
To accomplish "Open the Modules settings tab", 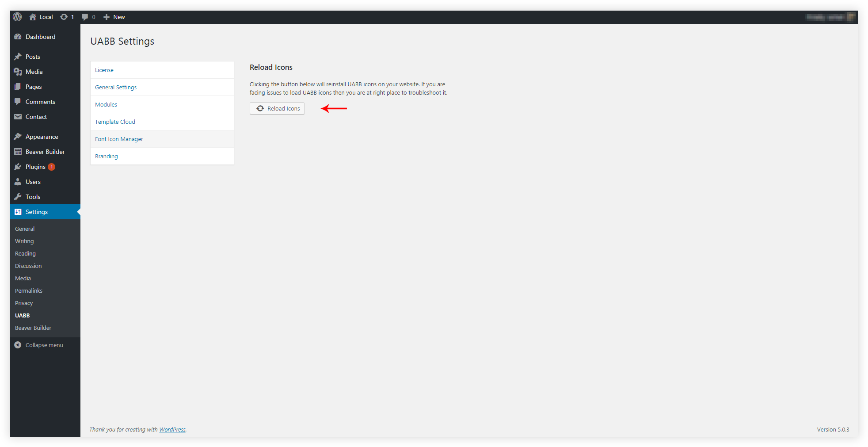I will click(x=106, y=104).
